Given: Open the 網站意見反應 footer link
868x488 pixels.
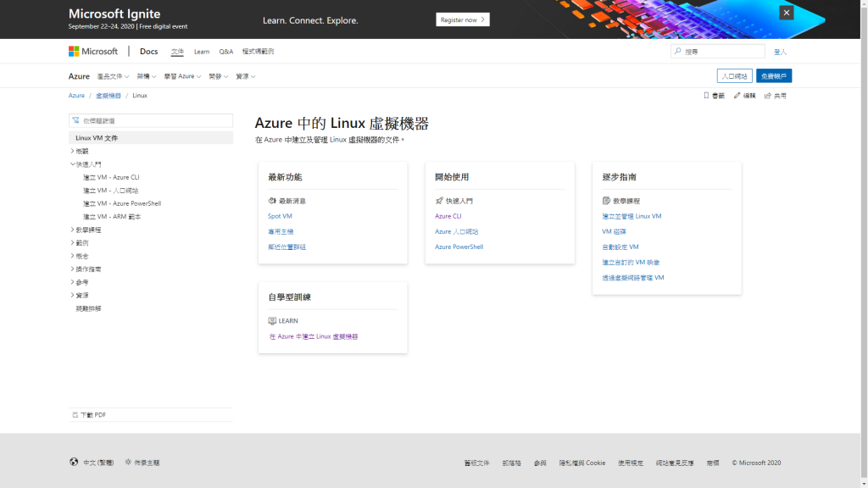Looking at the screenshot, I should [675, 463].
